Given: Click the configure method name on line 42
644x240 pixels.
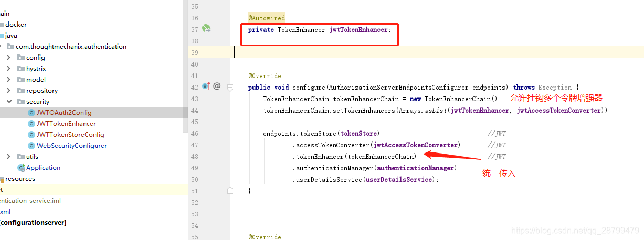Looking at the screenshot, I should [309, 88].
